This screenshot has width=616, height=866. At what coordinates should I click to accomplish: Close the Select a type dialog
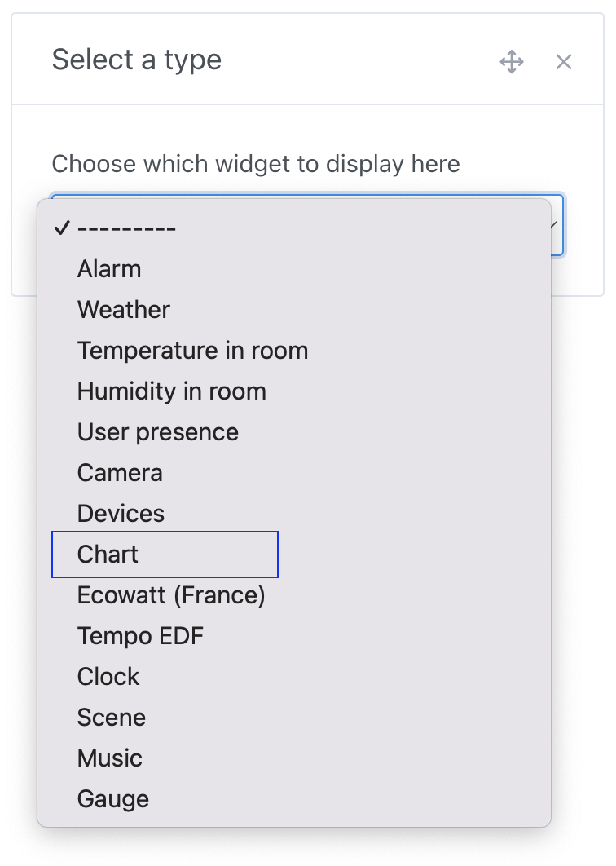(x=564, y=61)
